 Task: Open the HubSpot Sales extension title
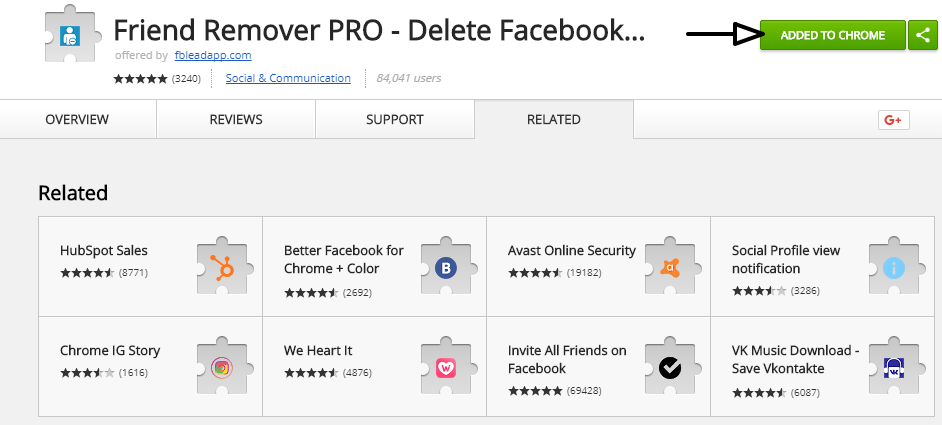click(x=104, y=251)
